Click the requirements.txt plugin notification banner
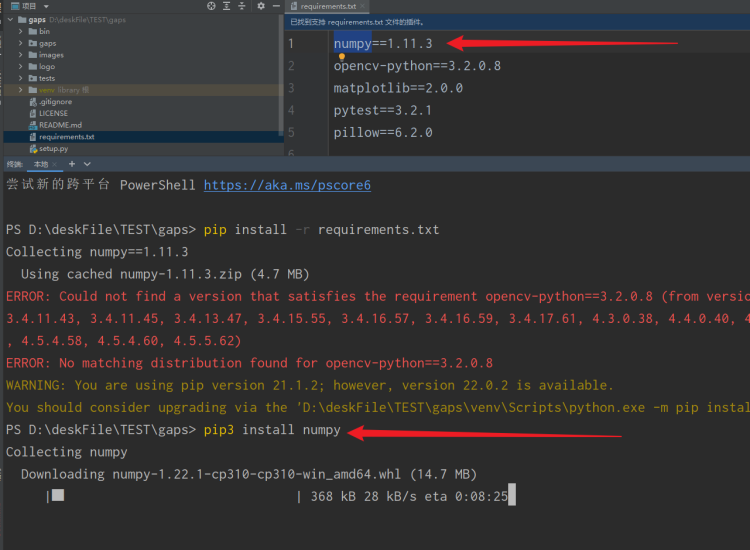Screen dimensions: 750x550 pos(517,22)
